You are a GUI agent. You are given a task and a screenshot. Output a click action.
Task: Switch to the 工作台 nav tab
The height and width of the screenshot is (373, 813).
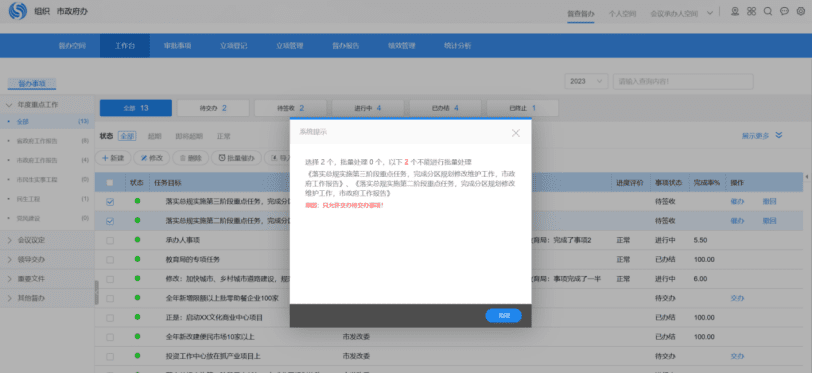[x=125, y=46]
